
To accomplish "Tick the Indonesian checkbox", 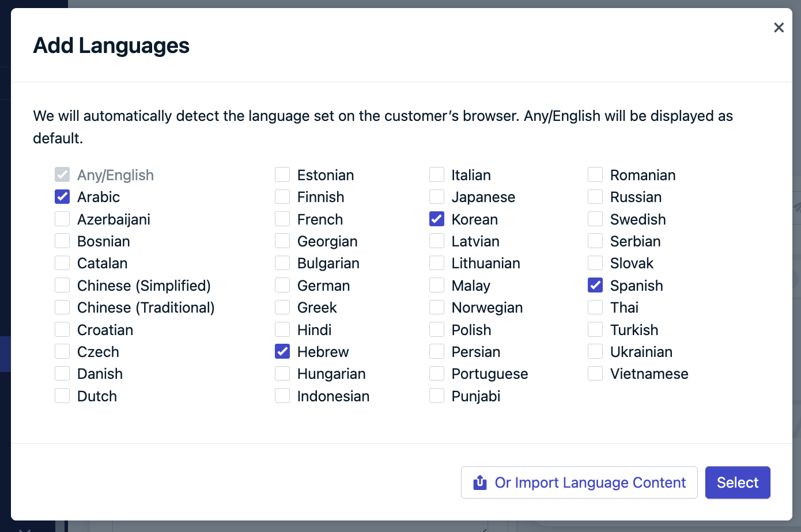I will click(282, 396).
